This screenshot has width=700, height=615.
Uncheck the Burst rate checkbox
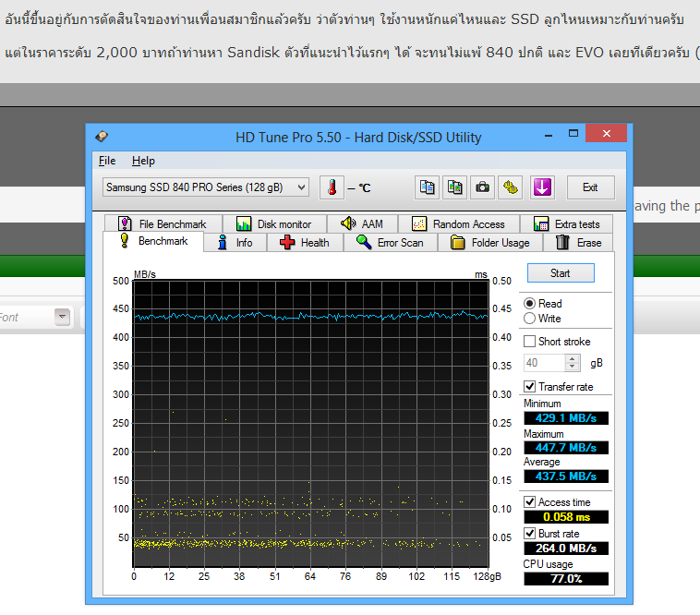pyautogui.click(x=529, y=534)
